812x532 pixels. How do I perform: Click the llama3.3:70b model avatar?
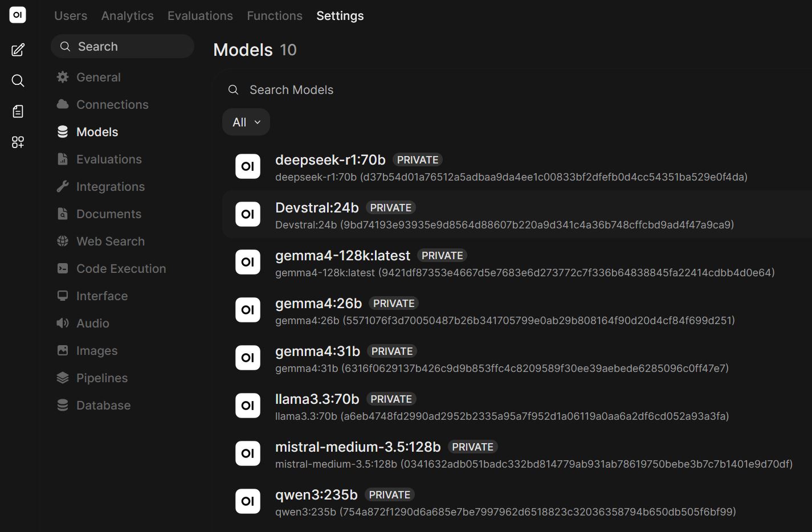coord(248,406)
